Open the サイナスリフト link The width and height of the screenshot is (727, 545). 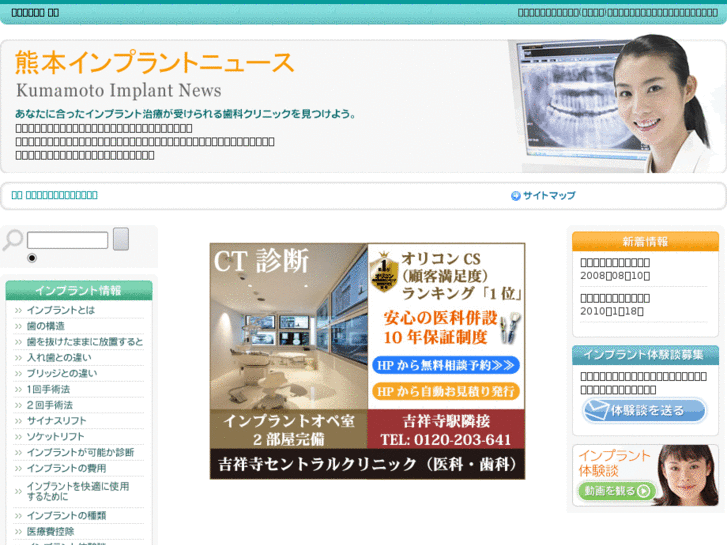tap(57, 420)
